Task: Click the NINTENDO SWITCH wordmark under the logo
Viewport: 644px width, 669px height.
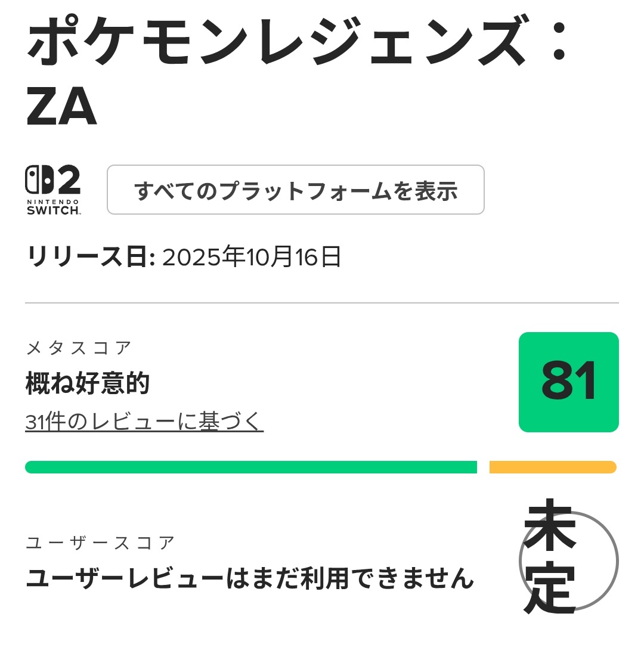Action: [53, 207]
